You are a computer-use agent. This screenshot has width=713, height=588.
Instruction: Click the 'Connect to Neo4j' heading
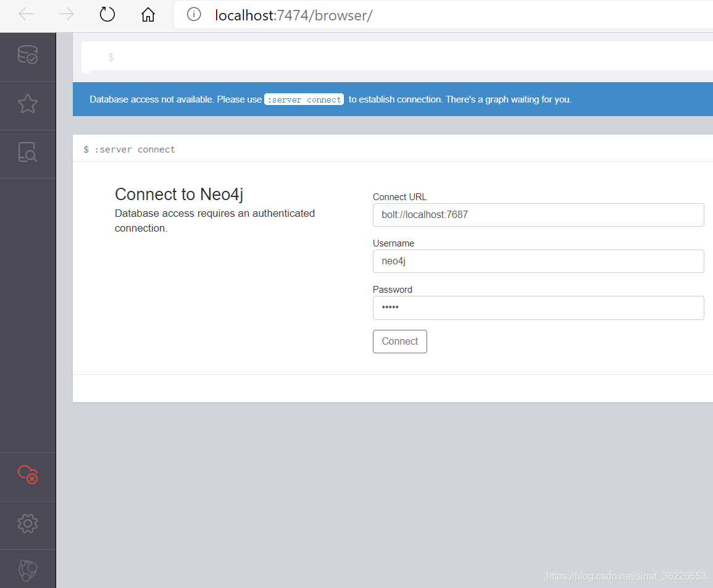coord(179,194)
